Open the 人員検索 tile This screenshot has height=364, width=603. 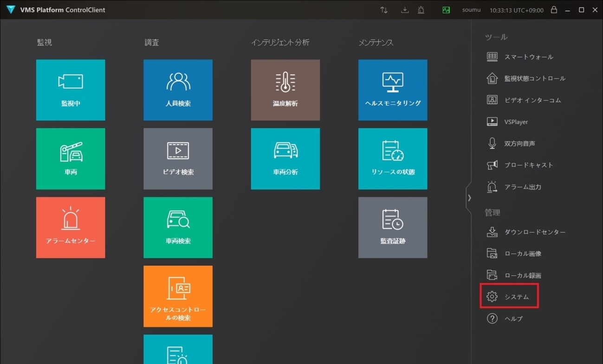(x=178, y=90)
